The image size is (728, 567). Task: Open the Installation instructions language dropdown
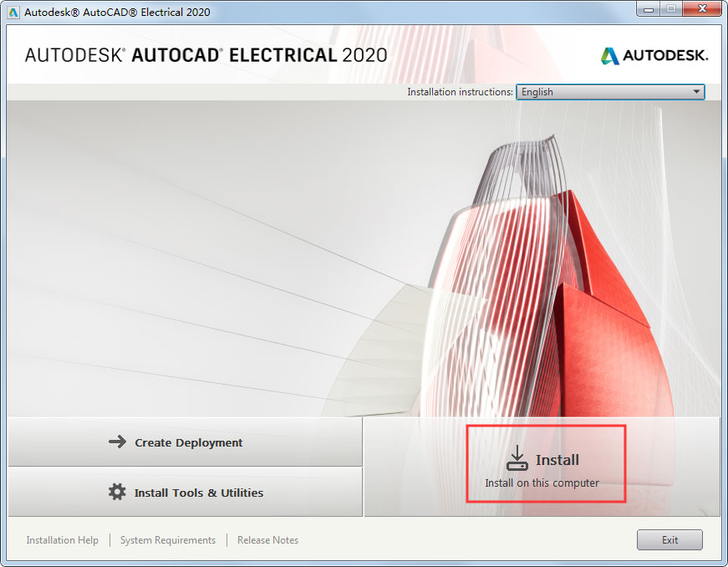click(x=608, y=92)
